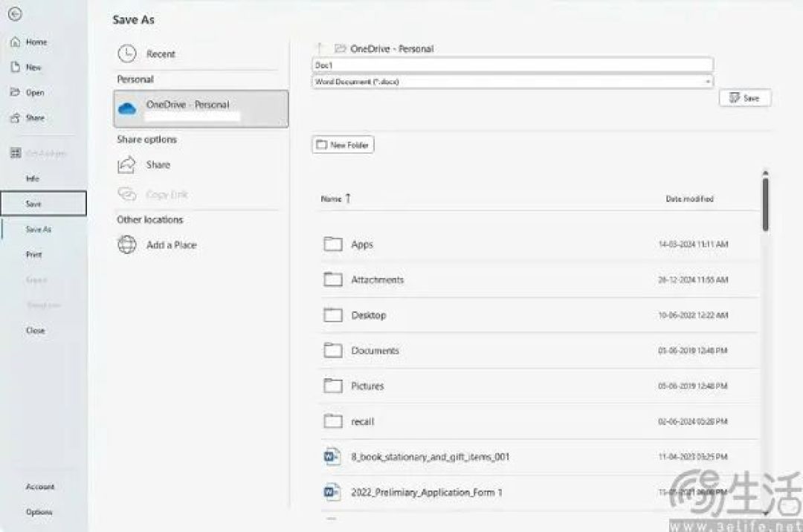Open the Info menu item
This screenshot has height=532, width=803.
pyautogui.click(x=32, y=178)
